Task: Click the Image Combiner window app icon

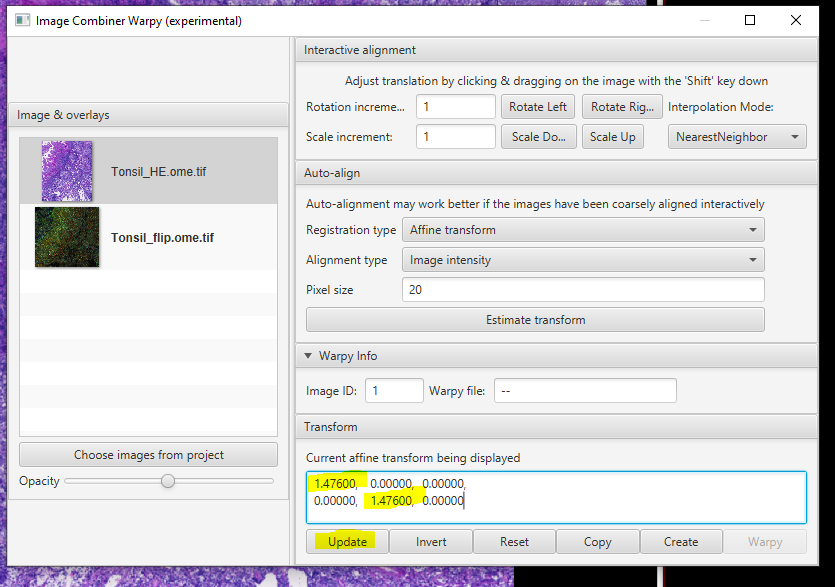Action: (22, 20)
